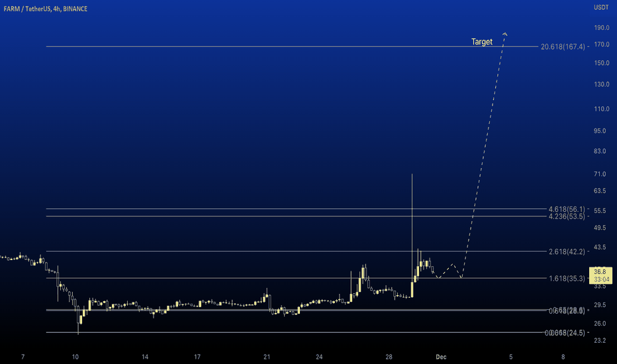Viewport: 617px width, 364px height.
Task: Click date 5 on the time axis
Action: (511, 357)
